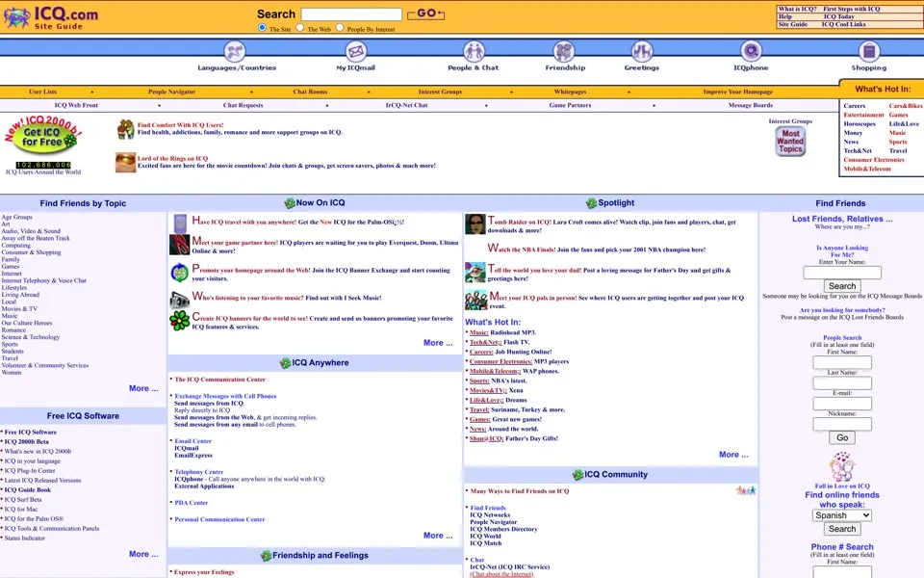Open the Chat Rooms tab
924x578 pixels.
coord(310,92)
